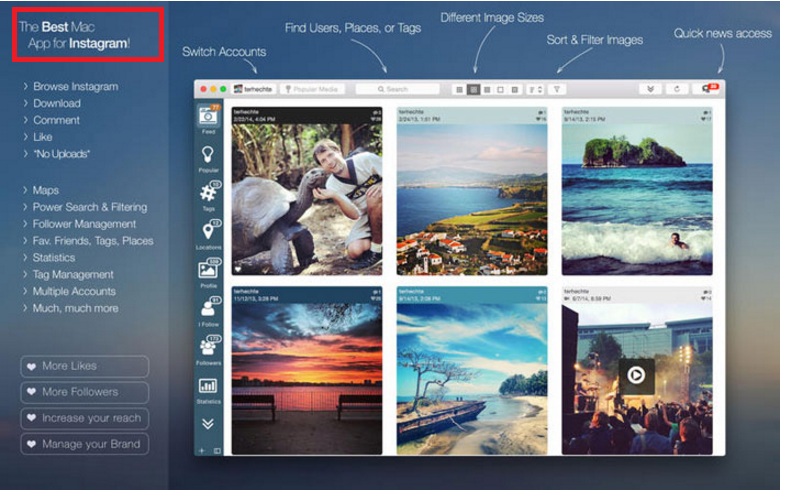This screenshot has width=800, height=498.
Task: Like the tortoise photo via its heart icon
Action: [238, 269]
